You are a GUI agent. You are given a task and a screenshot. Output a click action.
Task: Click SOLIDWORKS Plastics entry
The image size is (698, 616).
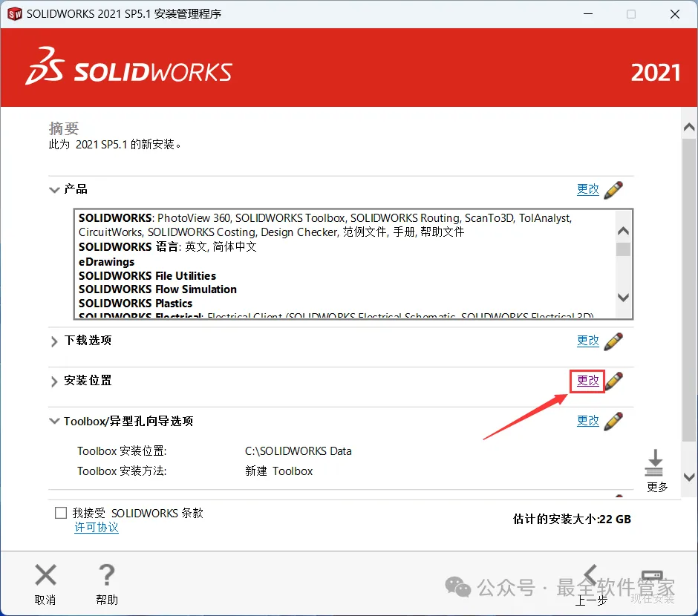point(135,304)
